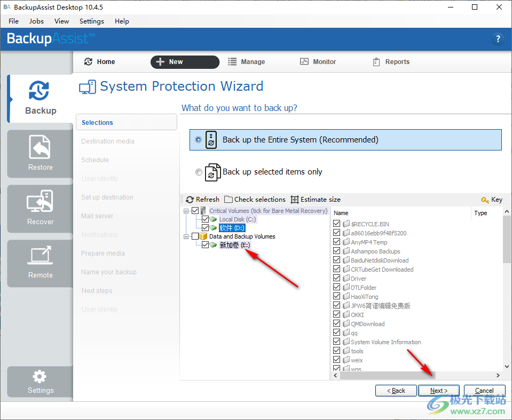
Task: Select Back up the Entire System radio
Action: coord(198,140)
